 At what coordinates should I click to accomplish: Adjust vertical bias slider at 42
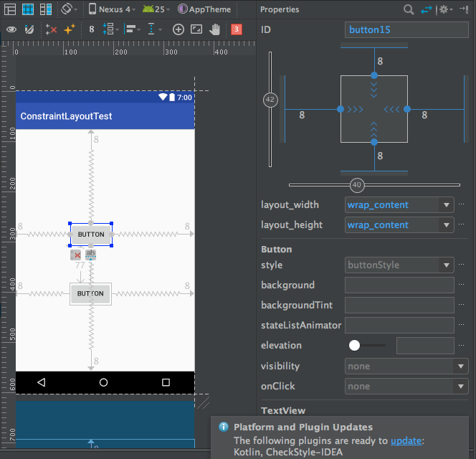270,100
